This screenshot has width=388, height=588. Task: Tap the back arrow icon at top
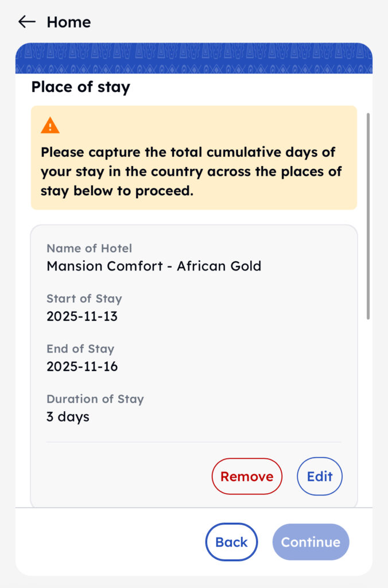pos(26,22)
